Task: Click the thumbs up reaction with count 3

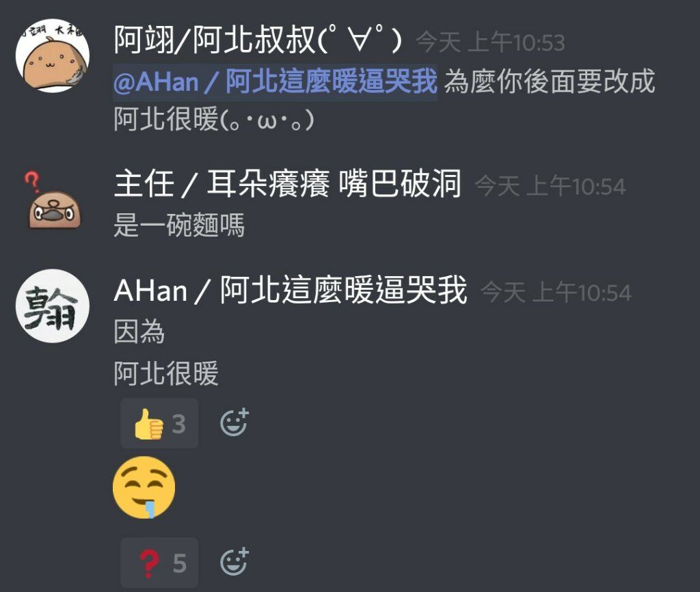Action: (x=159, y=423)
